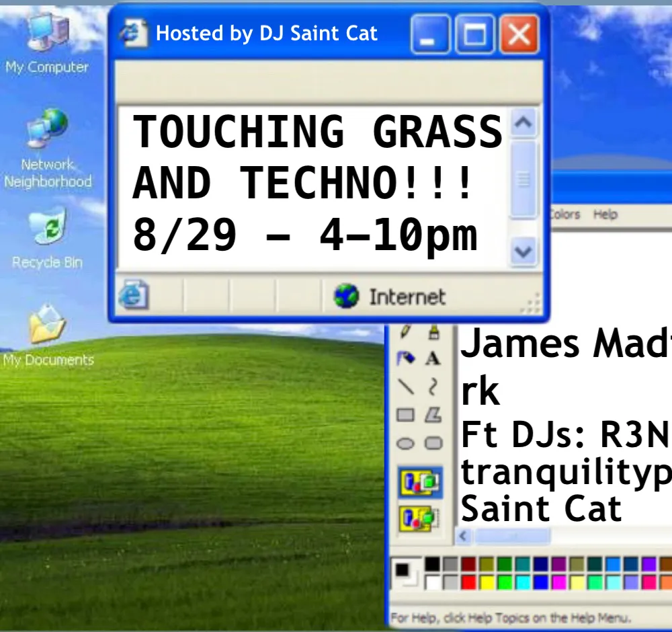This screenshot has width=672, height=632.
Task: Click the 'TOUCHING GRASS' text in browser
Action: pos(317,131)
